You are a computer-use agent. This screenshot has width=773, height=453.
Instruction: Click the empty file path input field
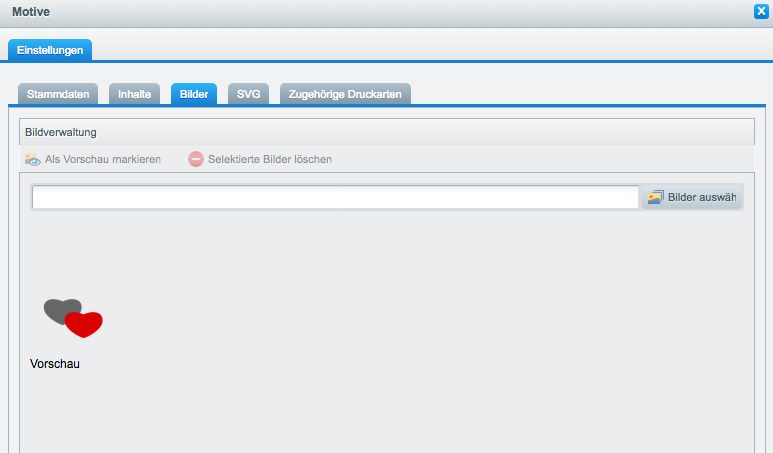click(x=335, y=197)
